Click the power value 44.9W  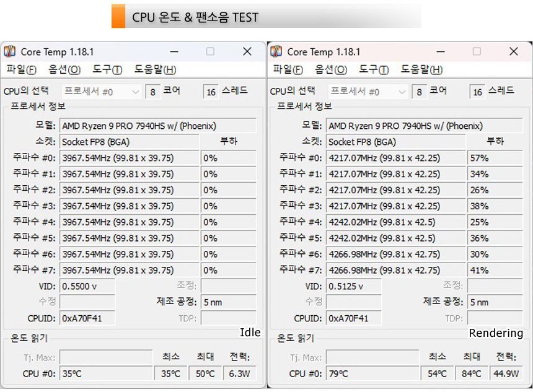[506, 373]
